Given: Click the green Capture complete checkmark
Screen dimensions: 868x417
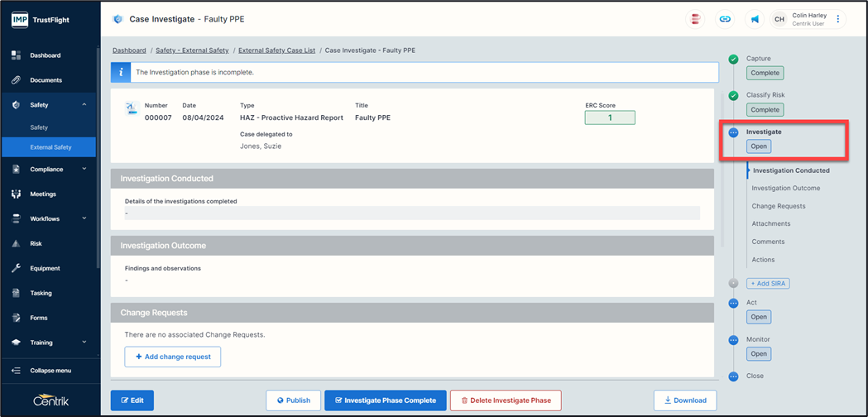Looking at the screenshot, I should point(733,60).
